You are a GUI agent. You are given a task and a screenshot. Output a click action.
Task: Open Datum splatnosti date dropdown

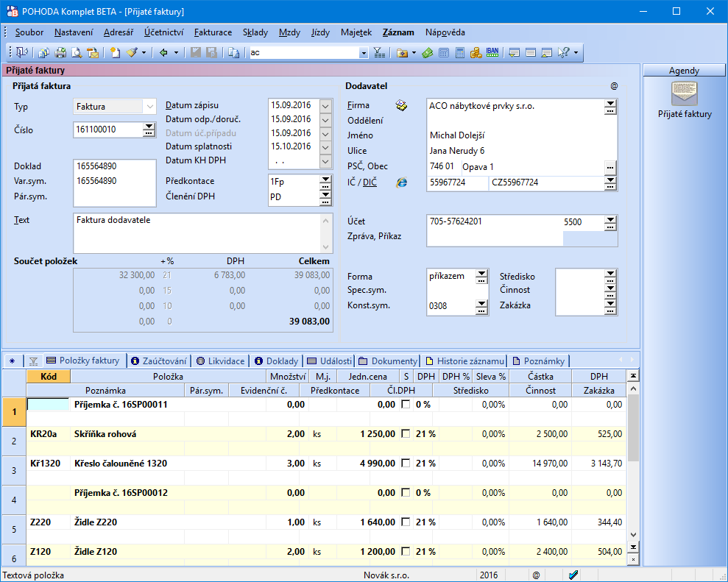325,147
